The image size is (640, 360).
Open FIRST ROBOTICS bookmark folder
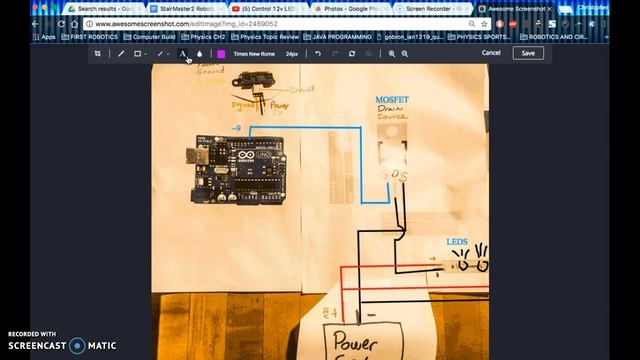tap(89, 37)
